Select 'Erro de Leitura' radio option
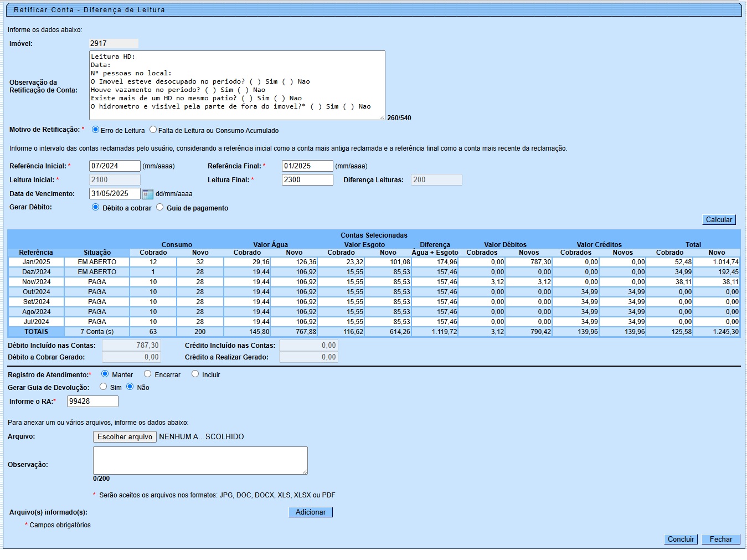This screenshot has height=560, width=747. 96,130
